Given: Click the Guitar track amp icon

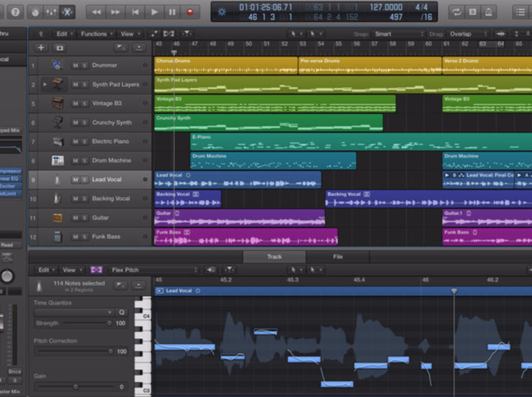Looking at the screenshot, I should pos(57,218).
